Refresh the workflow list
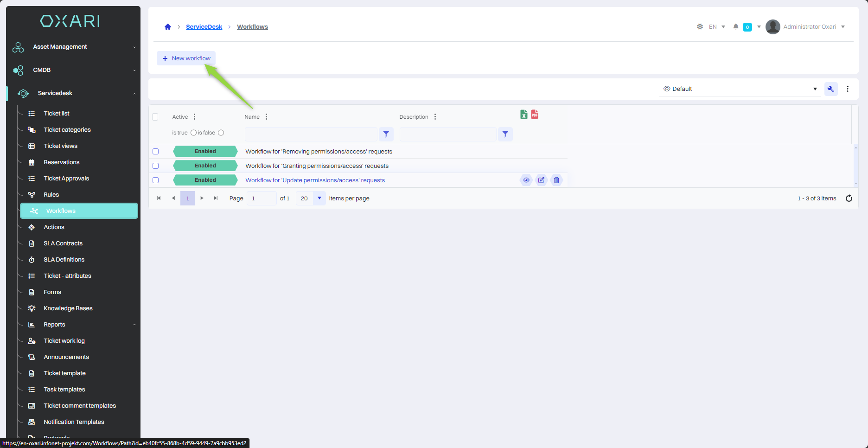The width and height of the screenshot is (868, 448). point(849,198)
